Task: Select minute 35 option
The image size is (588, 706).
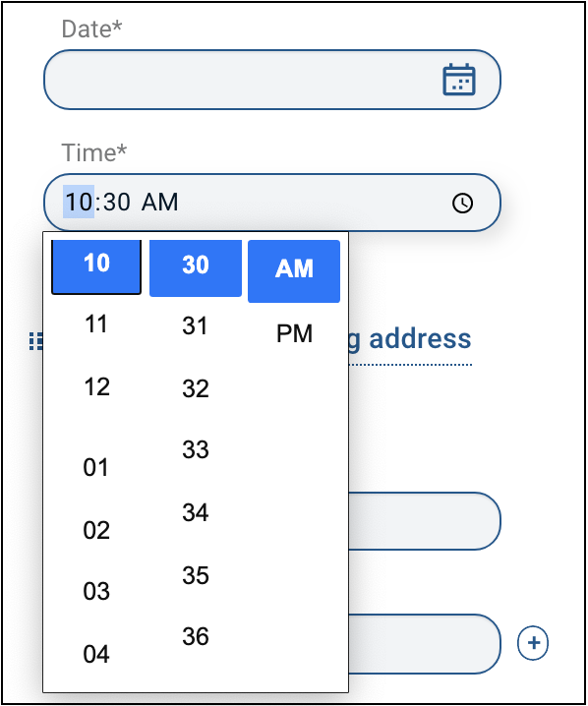Action: tap(196, 575)
